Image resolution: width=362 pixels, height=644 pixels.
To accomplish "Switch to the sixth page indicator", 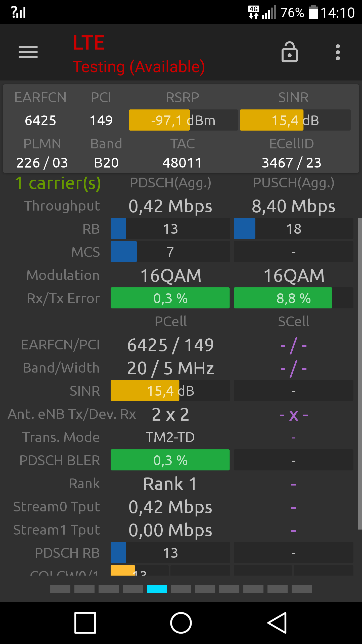I will pyautogui.click(x=181, y=589).
